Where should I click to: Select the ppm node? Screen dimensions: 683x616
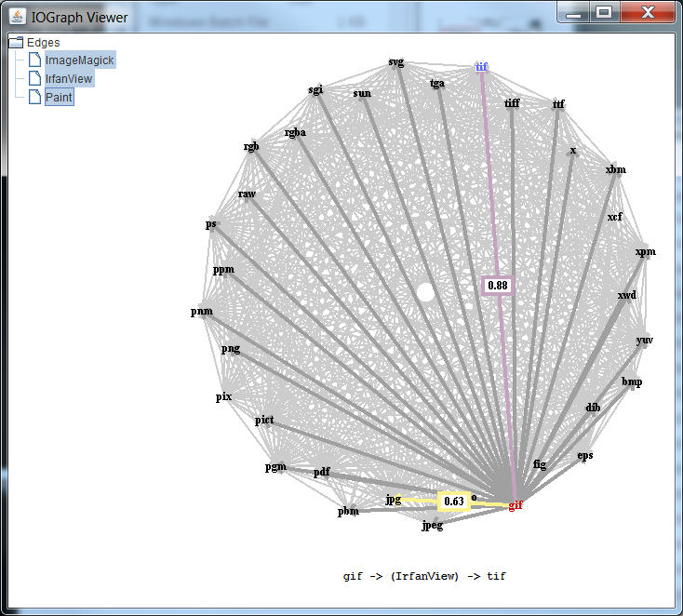(223, 270)
